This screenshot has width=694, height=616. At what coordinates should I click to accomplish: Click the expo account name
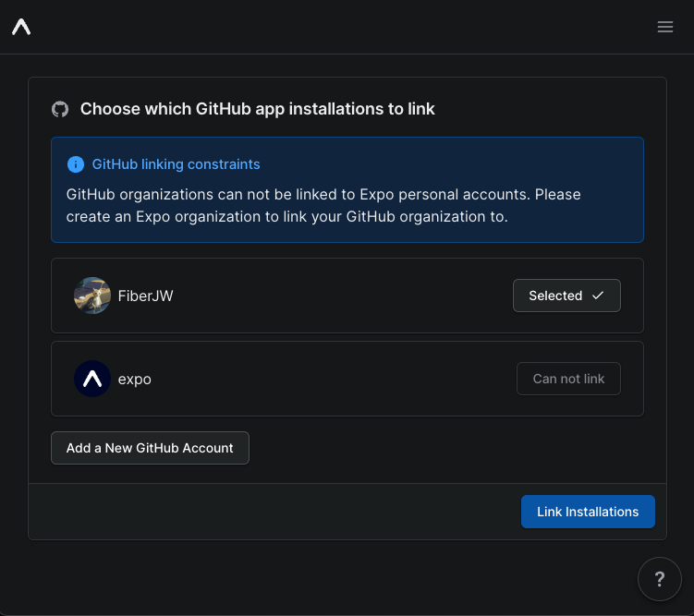[135, 380]
